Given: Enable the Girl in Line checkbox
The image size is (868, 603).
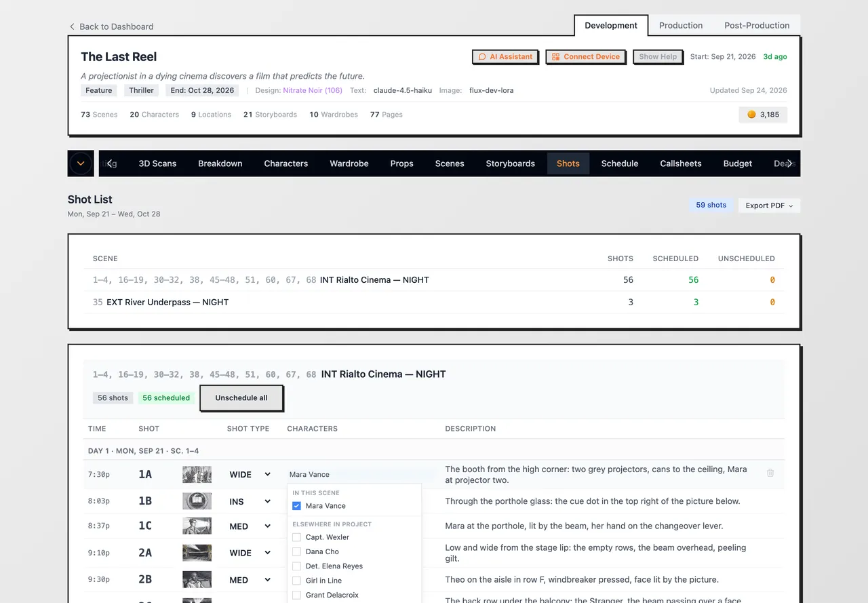Looking at the screenshot, I should tap(296, 581).
